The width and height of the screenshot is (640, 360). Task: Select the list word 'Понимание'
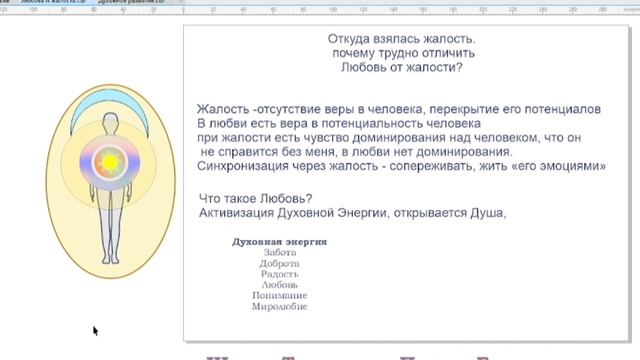280,296
